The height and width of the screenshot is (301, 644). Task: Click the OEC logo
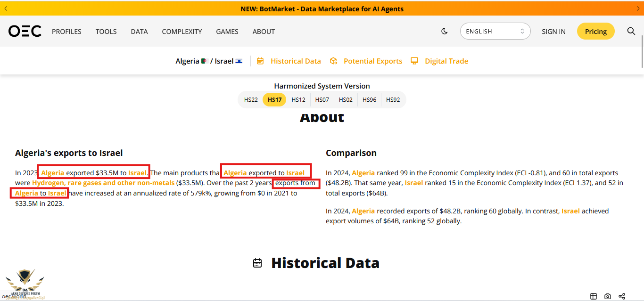25,31
